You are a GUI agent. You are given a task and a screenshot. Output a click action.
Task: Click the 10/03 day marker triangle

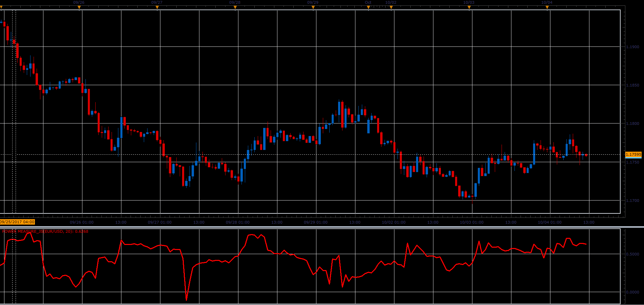click(469, 7)
